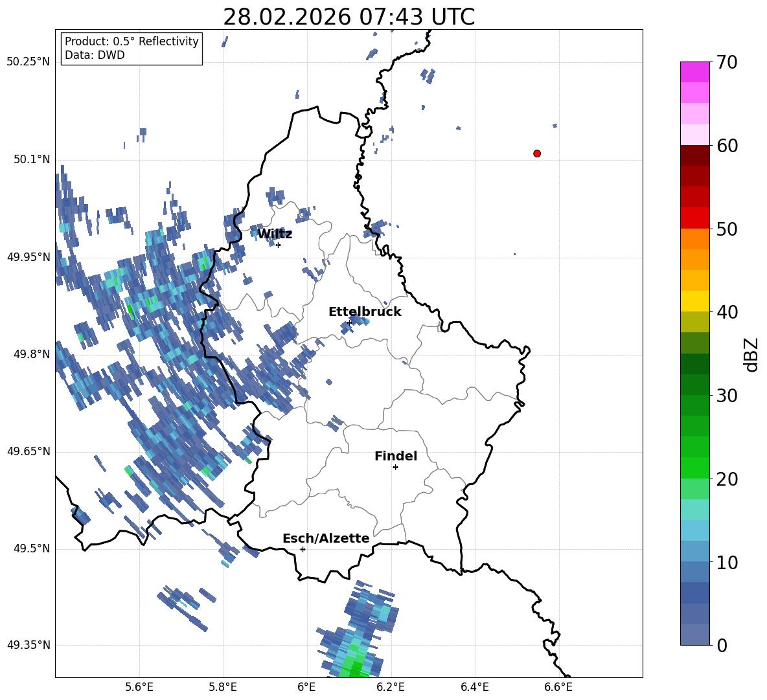Screen dimensions: 767x700
Task: Click the red dot radar site marker
Action: (x=537, y=153)
